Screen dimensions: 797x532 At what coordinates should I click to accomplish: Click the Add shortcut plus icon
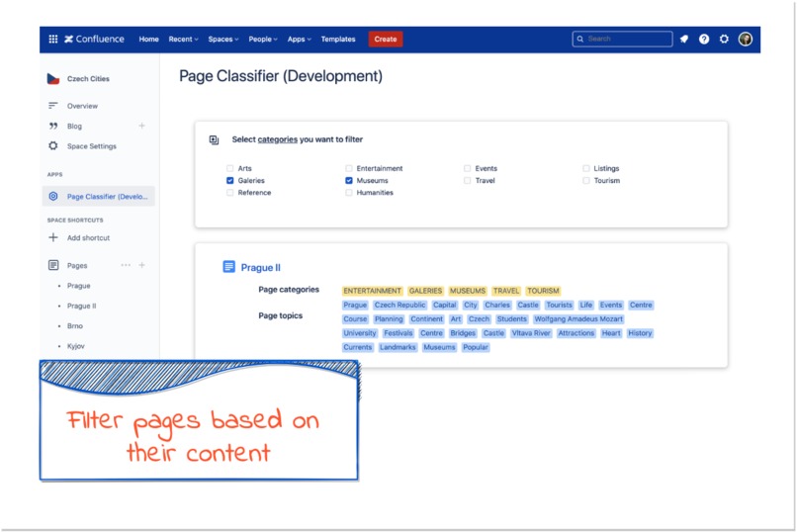pyautogui.click(x=52, y=237)
